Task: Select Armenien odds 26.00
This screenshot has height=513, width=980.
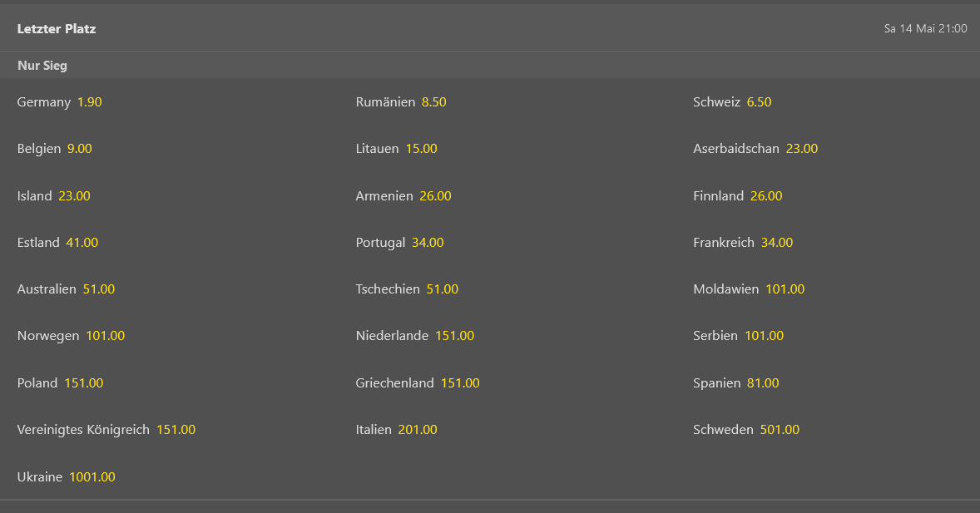Action: click(x=403, y=195)
